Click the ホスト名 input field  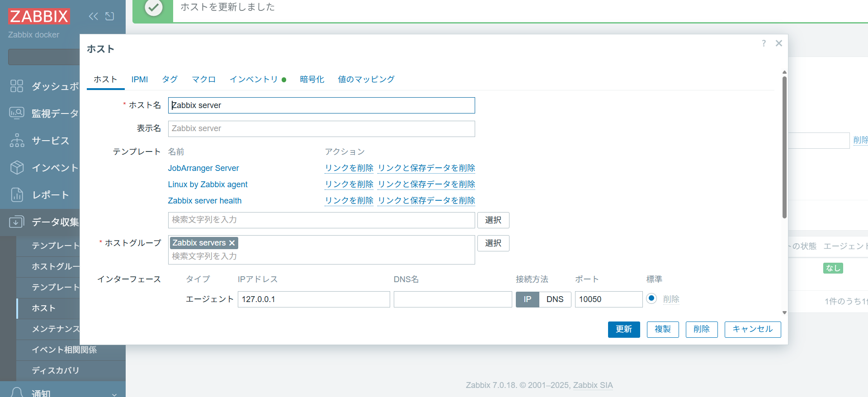(321, 105)
